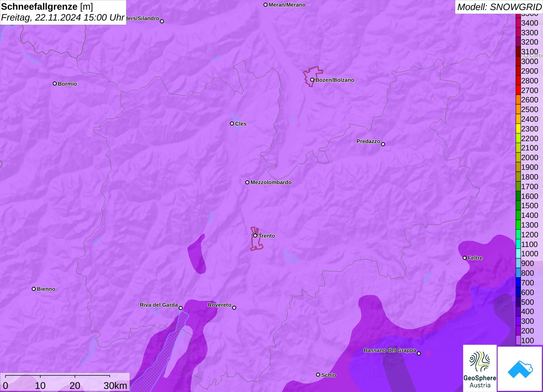This screenshot has width=543, height=392.
Task: Select the purple 200 legend swatch
Action: coord(518,331)
